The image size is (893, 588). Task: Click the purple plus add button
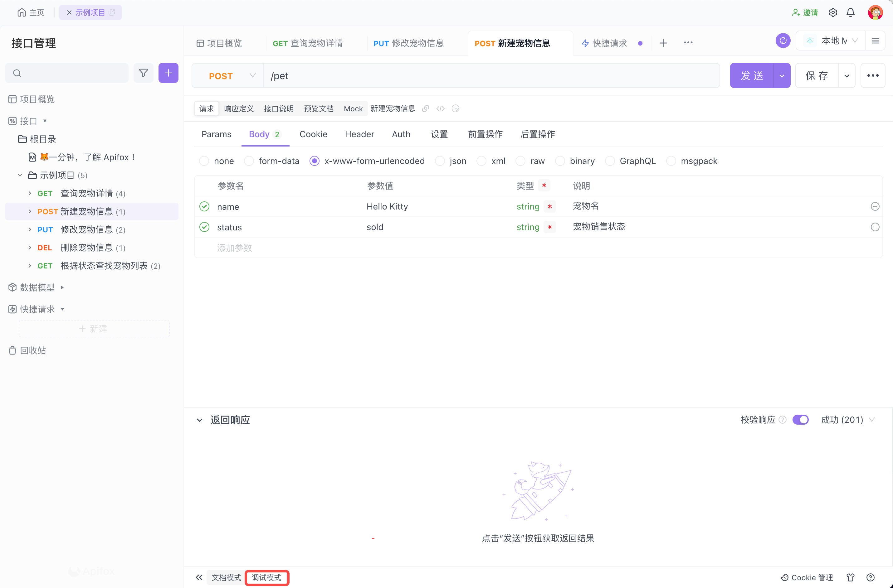click(168, 73)
